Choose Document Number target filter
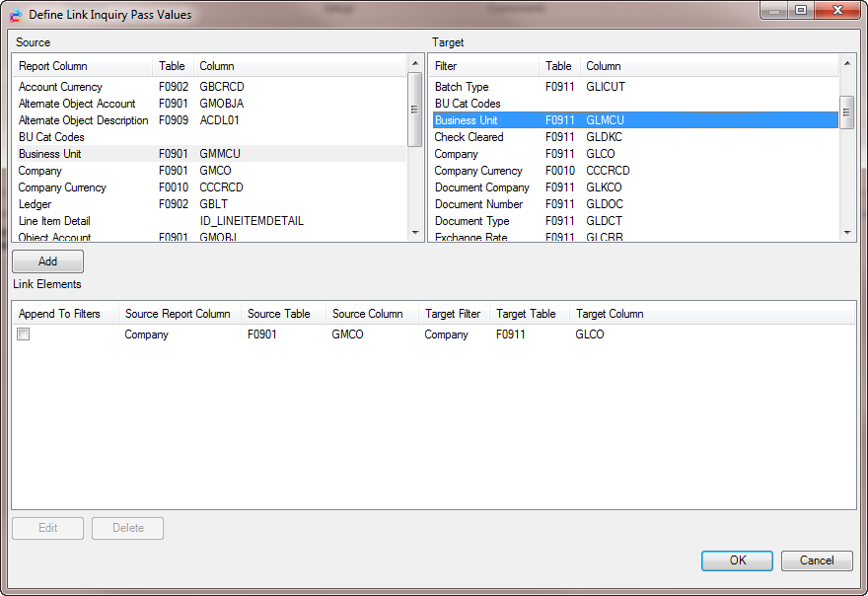The height and width of the screenshot is (596, 868). coord(478,204)
